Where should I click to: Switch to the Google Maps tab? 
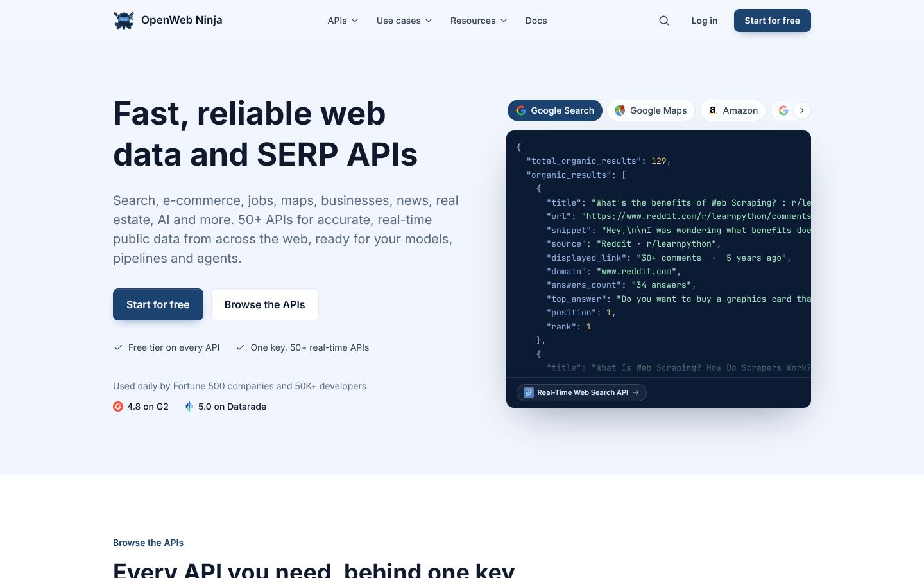(651, 110)
